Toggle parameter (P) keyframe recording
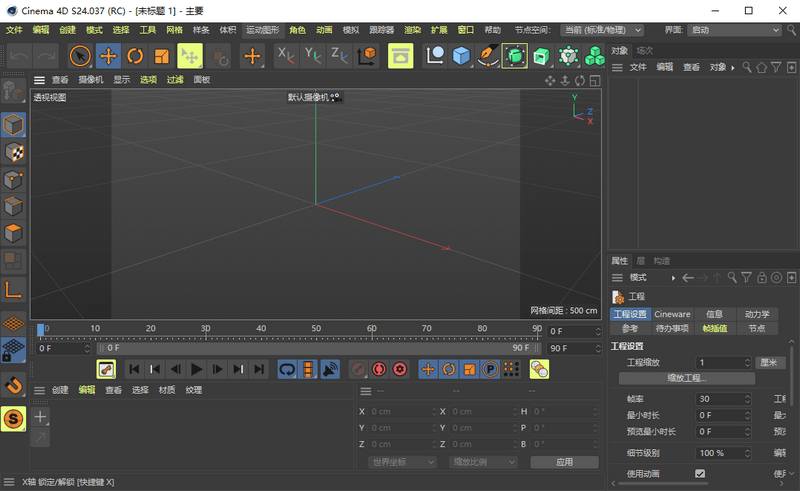This screenshot has width=800, height=491. pyautogui.click(x=490, y=369)
